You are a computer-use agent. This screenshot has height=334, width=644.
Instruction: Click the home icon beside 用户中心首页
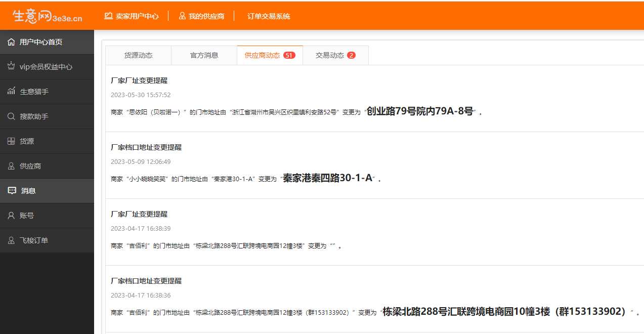coord(11,42)
